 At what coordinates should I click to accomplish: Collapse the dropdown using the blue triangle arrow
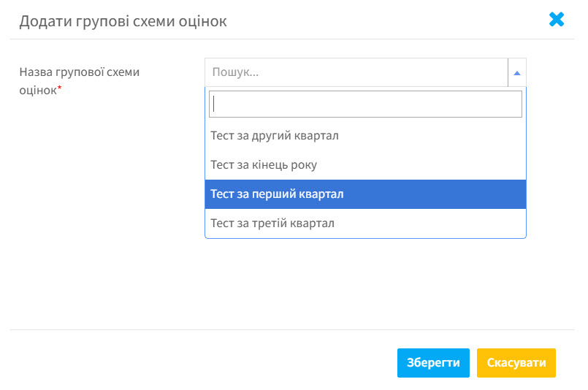pyautogui.click(x=516, y=73)
